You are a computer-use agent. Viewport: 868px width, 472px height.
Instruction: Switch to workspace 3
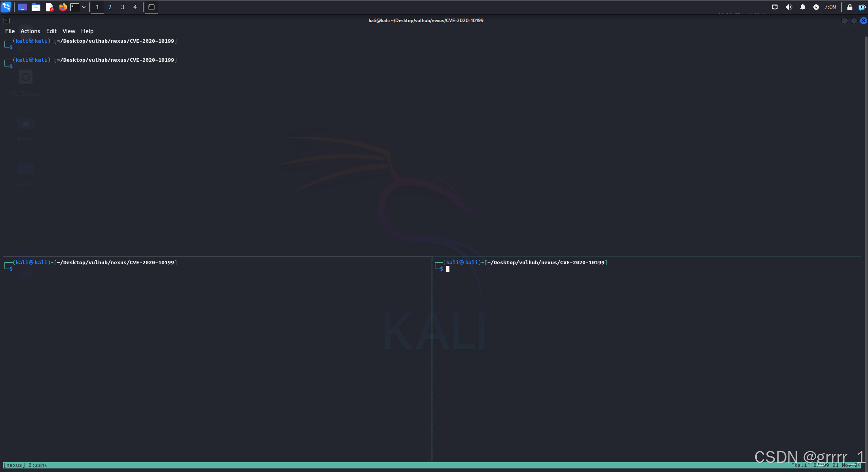coord(123,7)
